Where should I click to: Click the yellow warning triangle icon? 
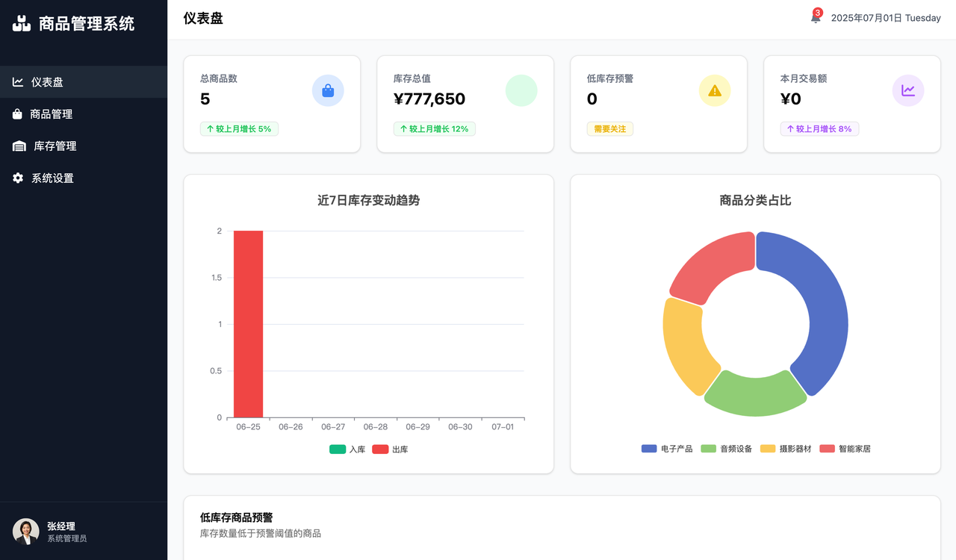coord(715,90)
